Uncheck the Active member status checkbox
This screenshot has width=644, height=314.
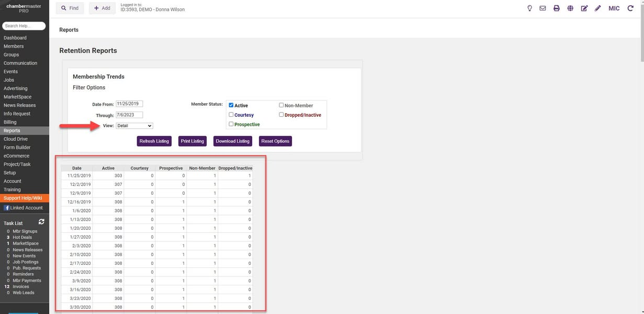pos(231,105)
